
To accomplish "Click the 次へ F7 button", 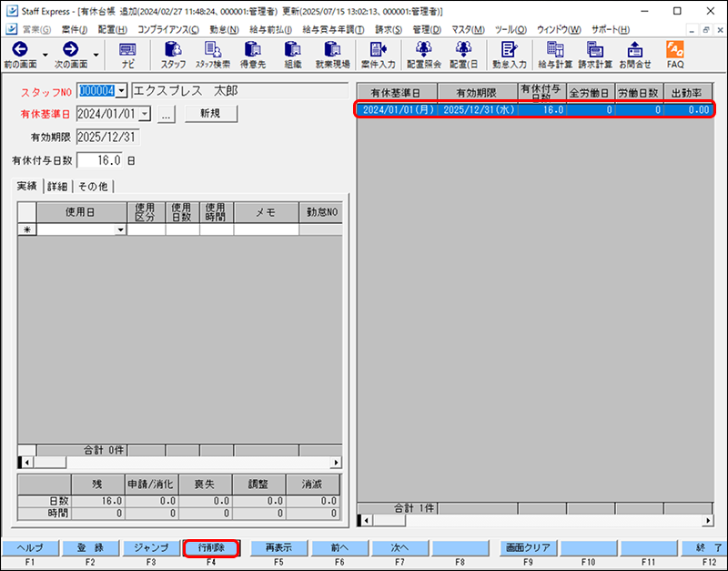I will [399, 547].
